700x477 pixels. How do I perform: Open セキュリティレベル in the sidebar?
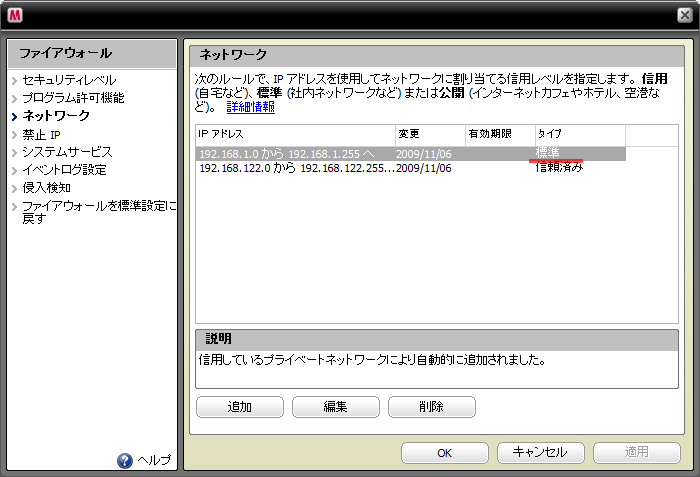coord(69,80)
